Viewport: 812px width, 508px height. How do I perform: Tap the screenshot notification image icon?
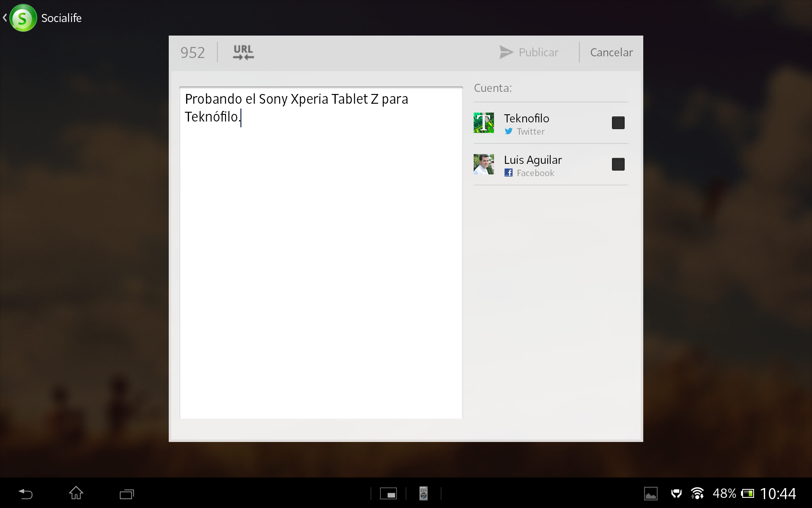coord(650,494)
